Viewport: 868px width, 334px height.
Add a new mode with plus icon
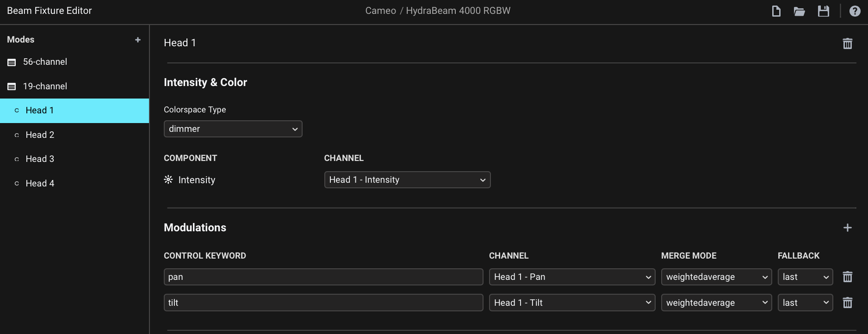137,40
